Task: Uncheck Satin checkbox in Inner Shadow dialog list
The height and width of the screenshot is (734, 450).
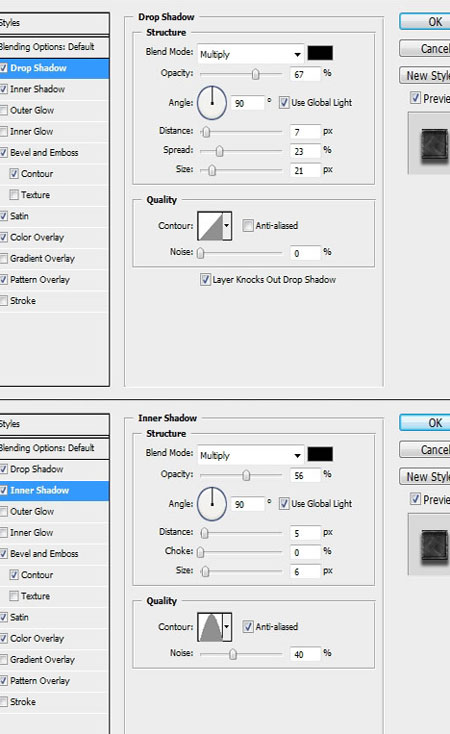Action: 4,617
